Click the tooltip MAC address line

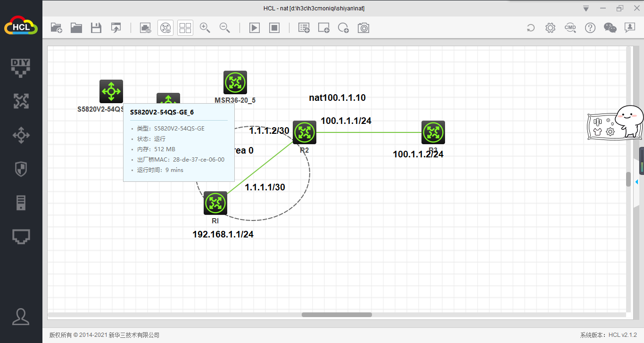pos(181,160)
